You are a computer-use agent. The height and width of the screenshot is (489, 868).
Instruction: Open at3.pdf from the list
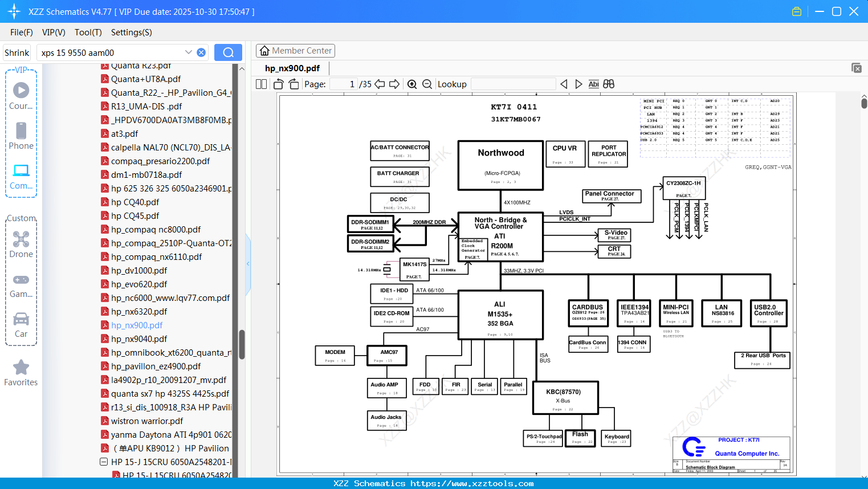tap(124, 133)
